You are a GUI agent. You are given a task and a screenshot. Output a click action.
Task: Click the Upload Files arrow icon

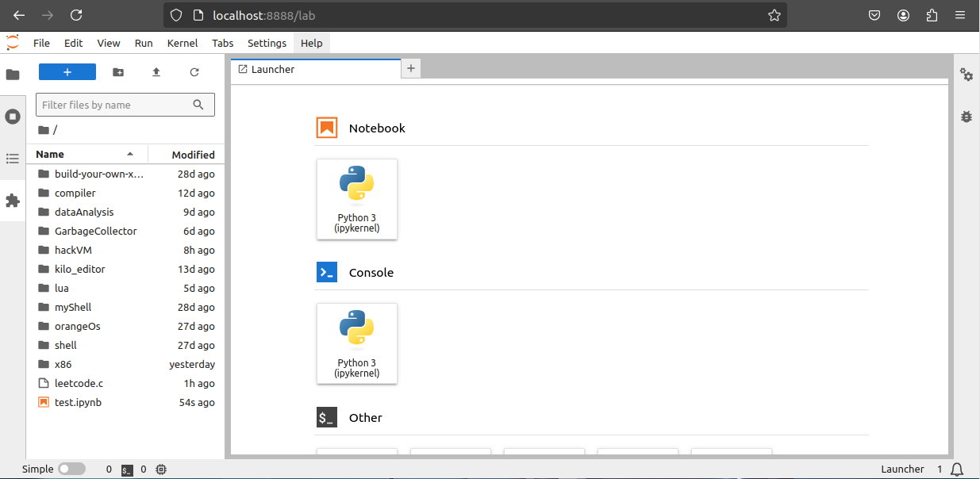pos(156,72)
